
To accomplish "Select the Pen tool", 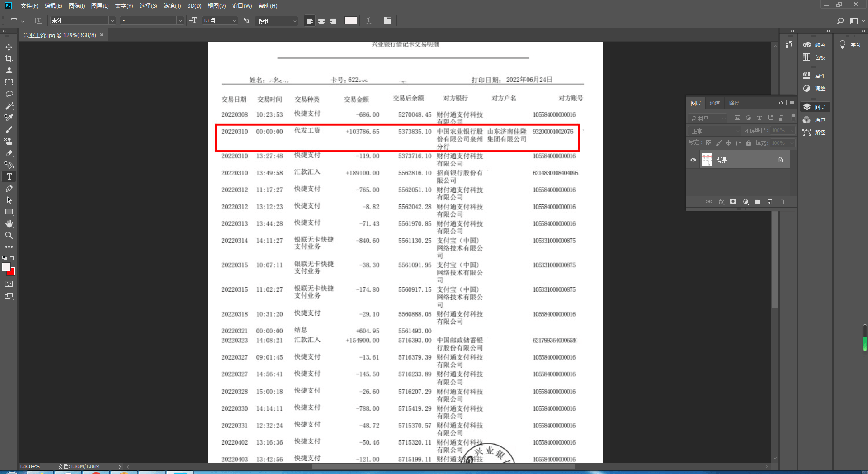I will [9, 188].
